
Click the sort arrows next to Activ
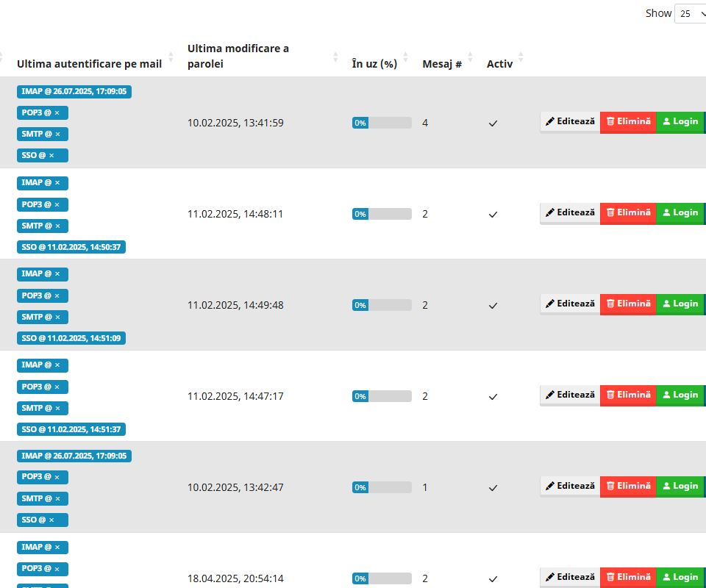click(x=521, y=57)
